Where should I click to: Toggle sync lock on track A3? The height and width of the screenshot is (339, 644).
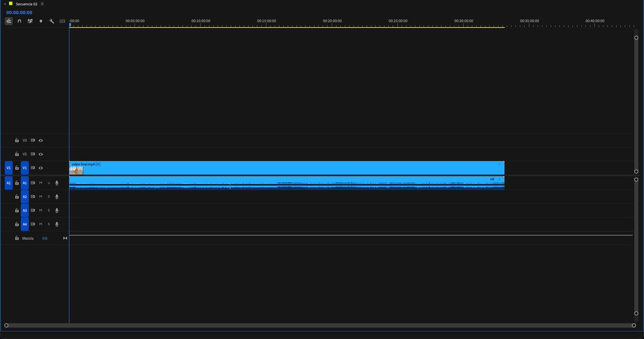click(x=33, y=210)
